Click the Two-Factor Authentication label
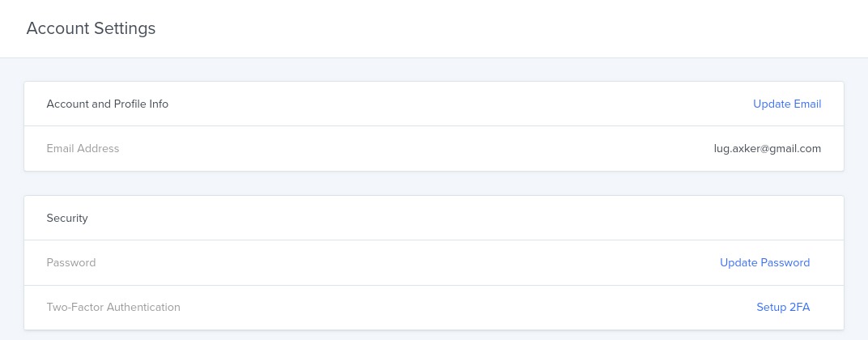 coord(113,307)
